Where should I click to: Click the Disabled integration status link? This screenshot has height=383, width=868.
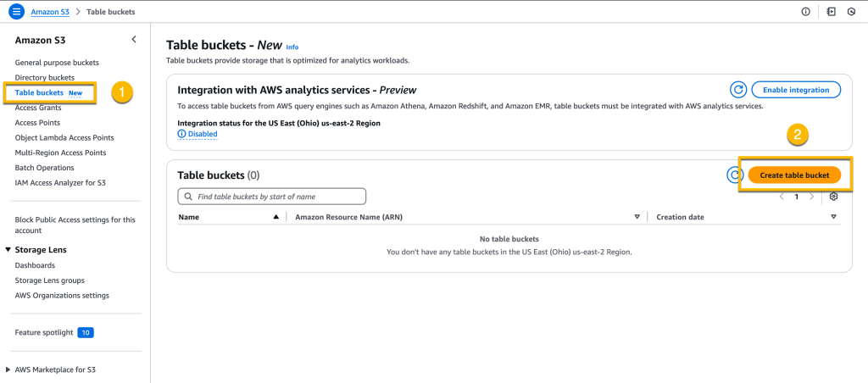(198, 134)
